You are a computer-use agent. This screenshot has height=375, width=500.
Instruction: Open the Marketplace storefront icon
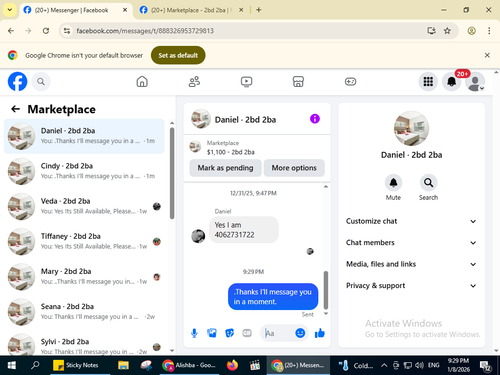click(x=298, y=81)
